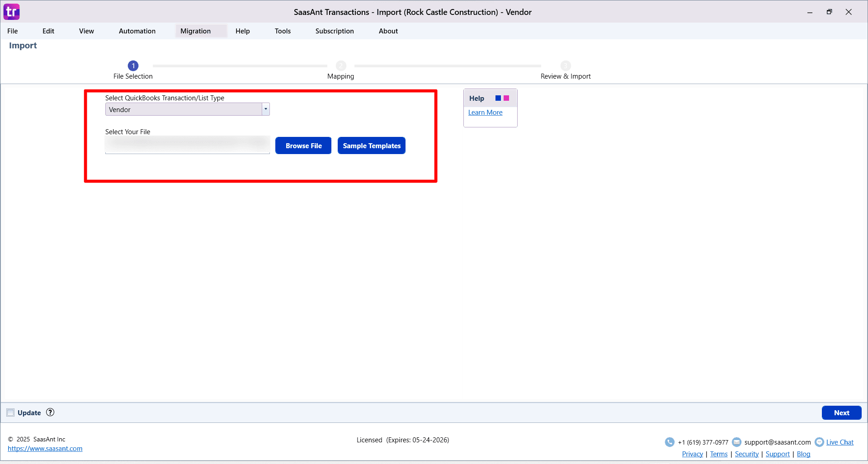This screenshot has height=464, width=868.
Task: Click the pink square in Help panel
Action: [506, 98]
